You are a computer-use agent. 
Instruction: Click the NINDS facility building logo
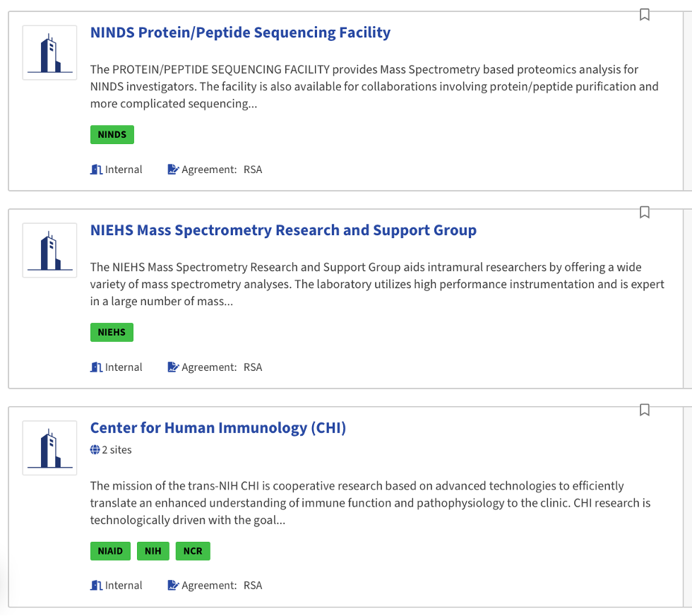(49, 53)
